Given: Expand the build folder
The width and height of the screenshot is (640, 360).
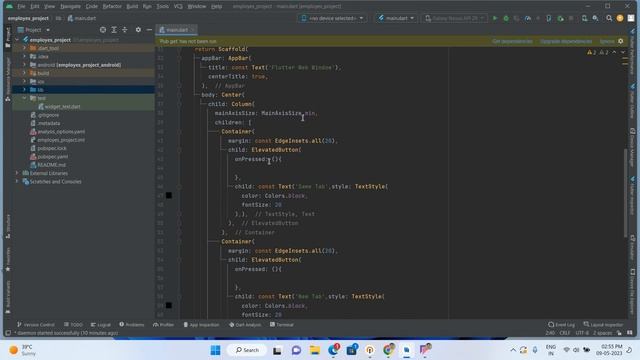Looking at the screenshot, I should pos(24,73).
